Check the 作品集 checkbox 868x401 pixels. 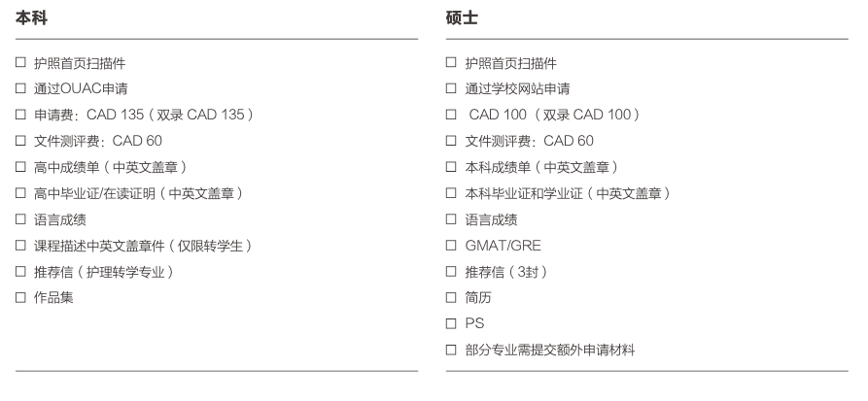click(x=19, y=298)
